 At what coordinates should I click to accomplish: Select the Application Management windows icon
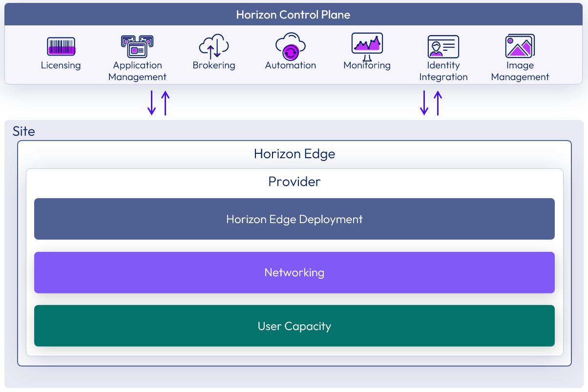point(137,46)
